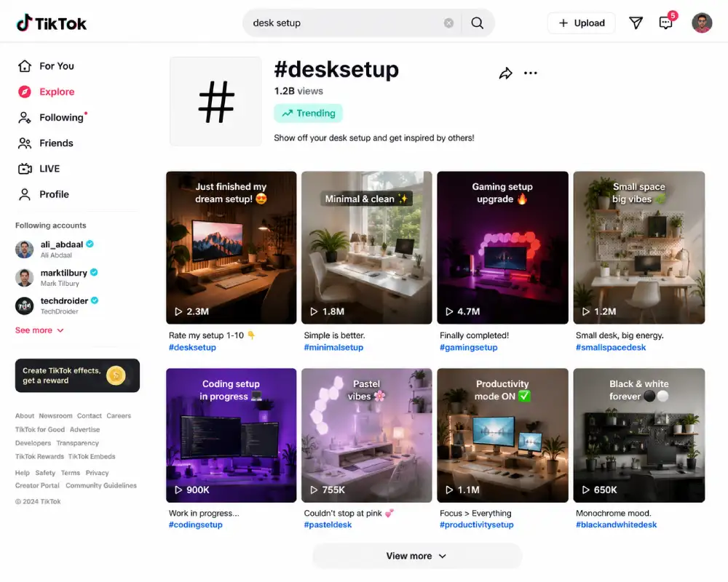728x582 pixels.
Task: Open the three-dot more options menu
Action: (530, 73)
